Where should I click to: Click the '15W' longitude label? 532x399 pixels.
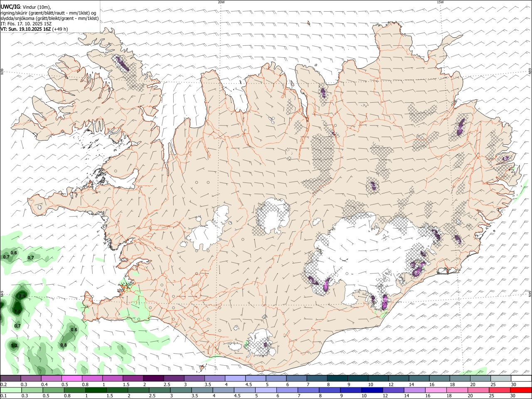click(440, 2)
